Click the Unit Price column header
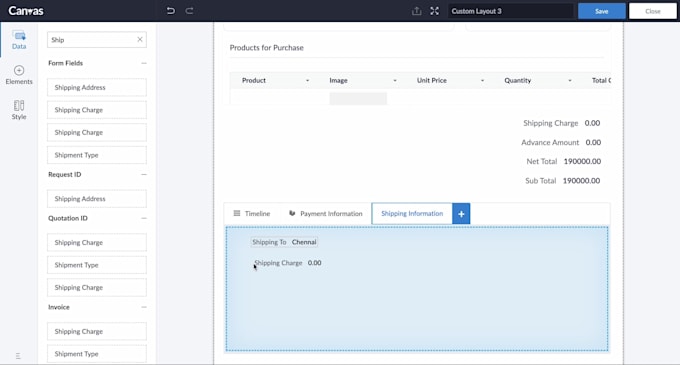Viewport: 680px width, 365px height. 432,81
